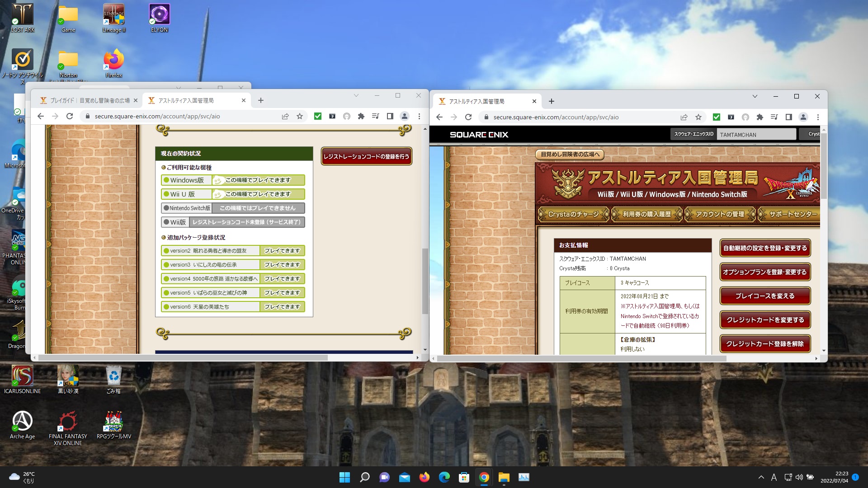868x488 pixels.
Task: Open the アカウントの管理 menu item
Action: coord(720,214)
